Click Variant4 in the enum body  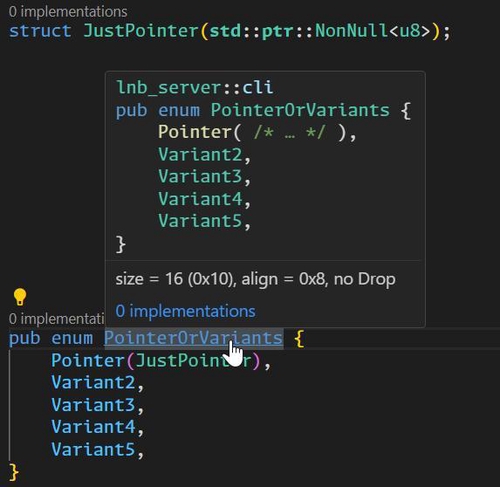click(x=93, y=427)
